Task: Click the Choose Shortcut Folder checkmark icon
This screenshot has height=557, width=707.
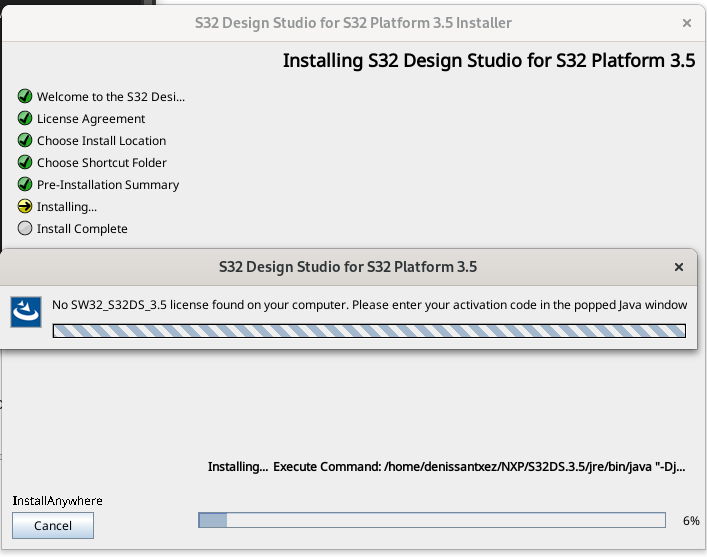Action: [x=25, y=163]
